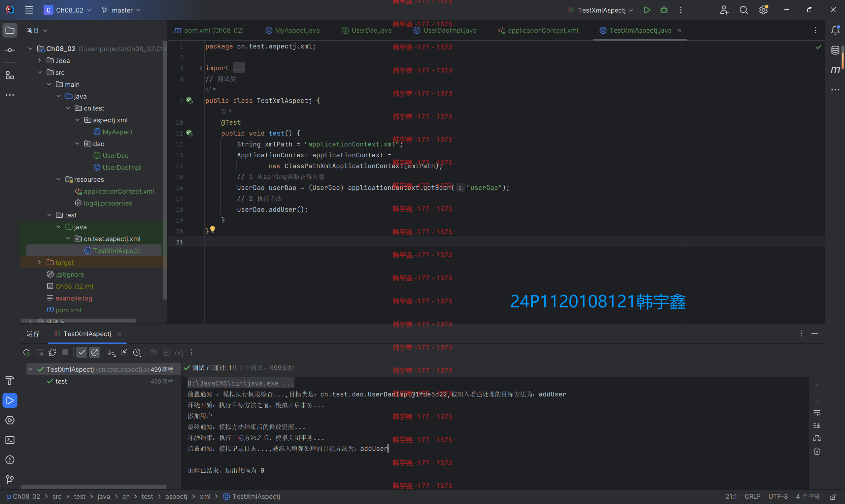Viewport: 845px width, 504px height.
Task: Open IDE settings gear icon
Action: pos(763,10)
